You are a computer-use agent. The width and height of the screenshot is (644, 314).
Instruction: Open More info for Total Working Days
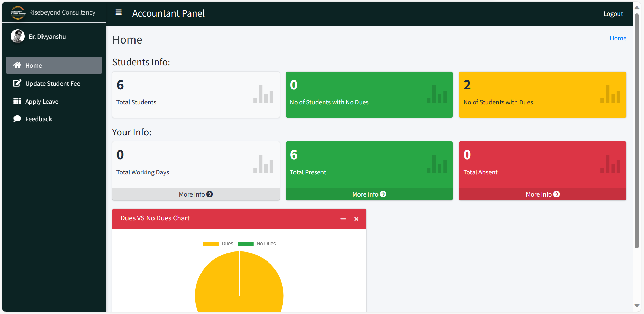pyautogui.click(x=196, y=194)
